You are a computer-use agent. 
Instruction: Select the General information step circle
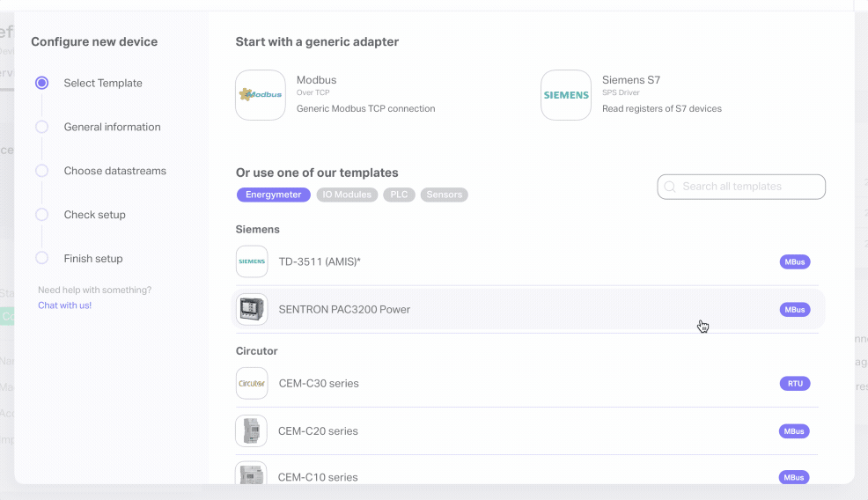tap(41, 127)
